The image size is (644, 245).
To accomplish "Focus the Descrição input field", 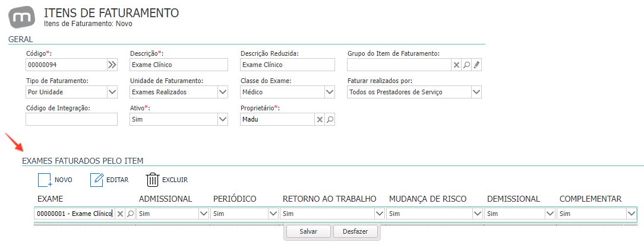I will click(x=179, y=65).
